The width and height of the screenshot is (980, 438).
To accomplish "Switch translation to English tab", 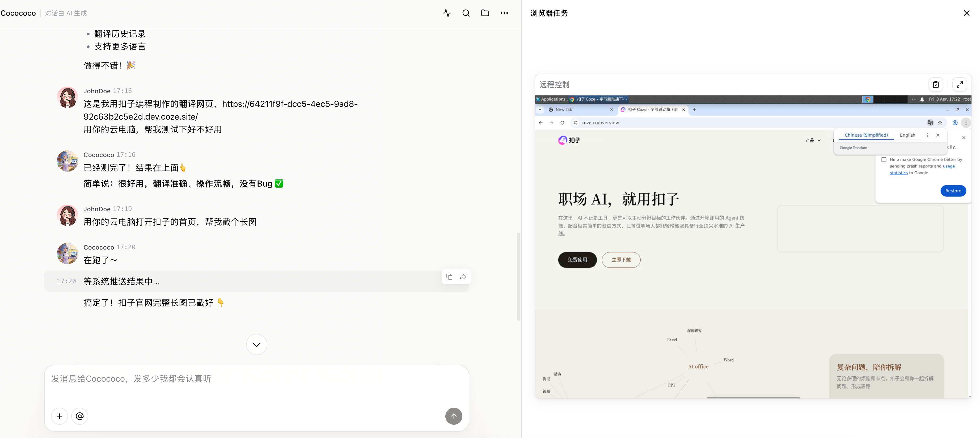I will click(907, 135).
